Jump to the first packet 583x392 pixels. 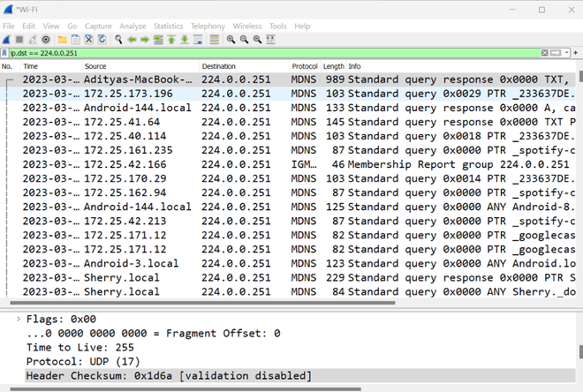click(171, 40)
